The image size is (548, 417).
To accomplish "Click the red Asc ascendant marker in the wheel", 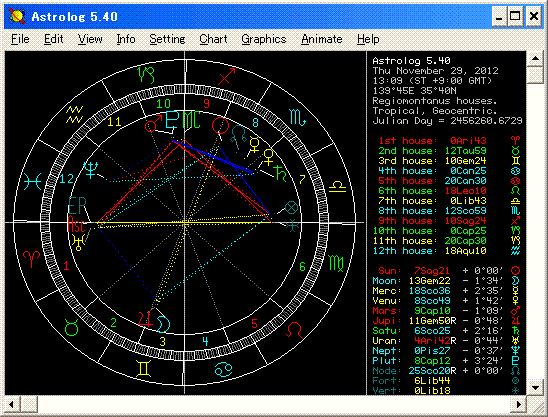I will [76, 225].
